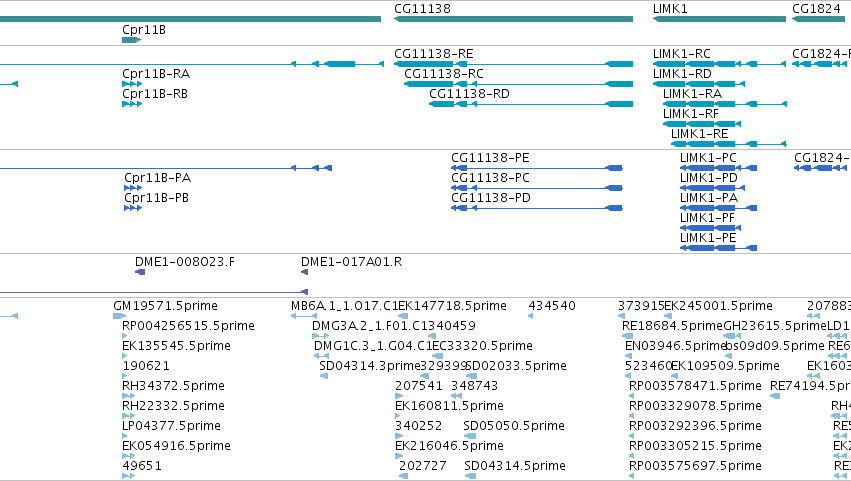Click EST label RP003292396.5prime
This screenshot has width=851, height=481.
point(695,426)
